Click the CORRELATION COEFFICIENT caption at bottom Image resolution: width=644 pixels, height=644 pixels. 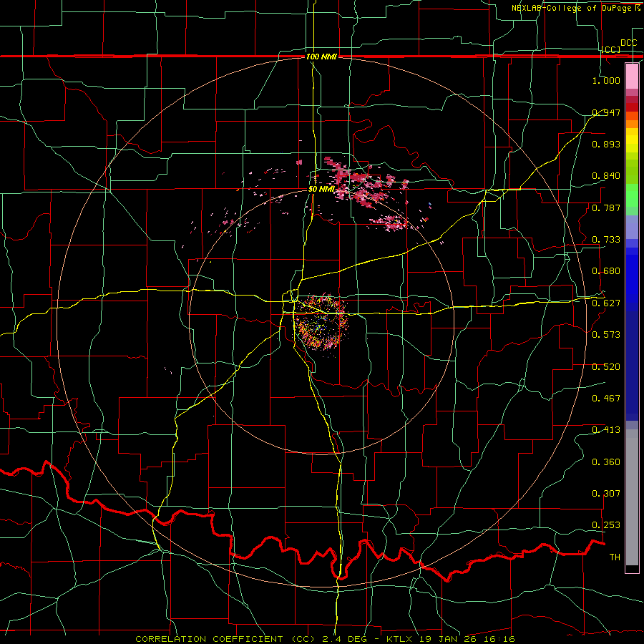coord(325,639)
